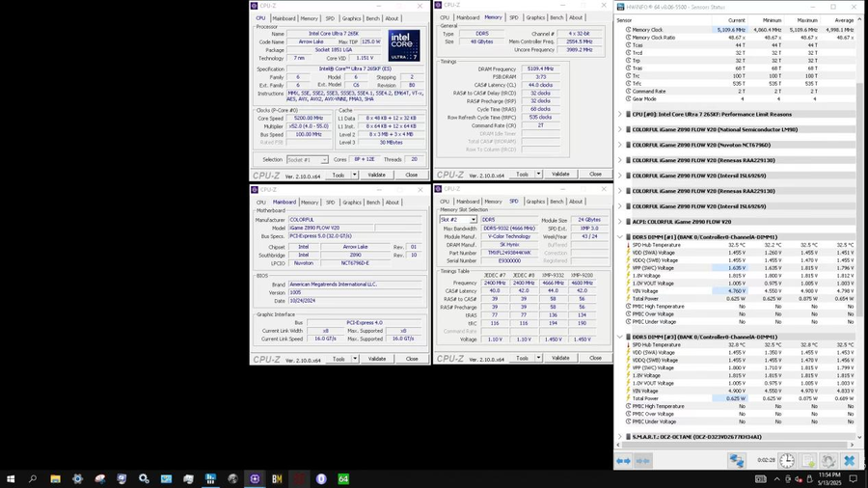Open Tools dropdown arrow in CPU tab window
This screenshot has width=868, height=488.
tap(354, 175)
